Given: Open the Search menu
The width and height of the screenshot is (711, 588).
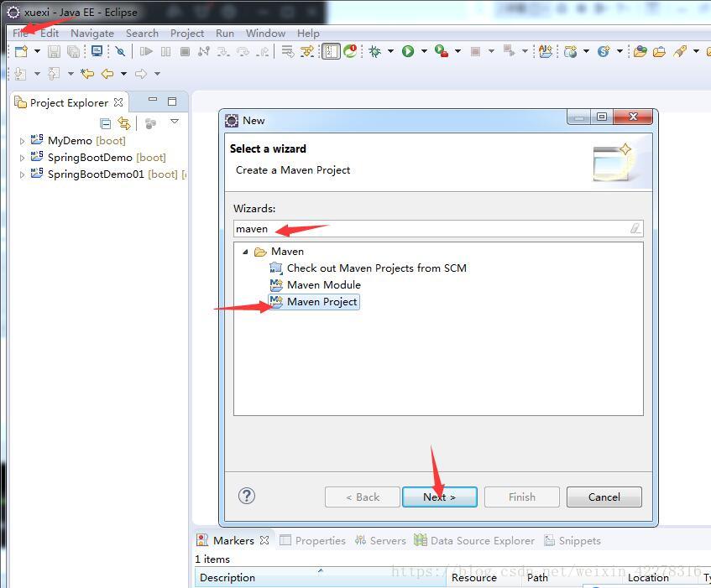Looking at the screenshot, I should click(142, 33).
